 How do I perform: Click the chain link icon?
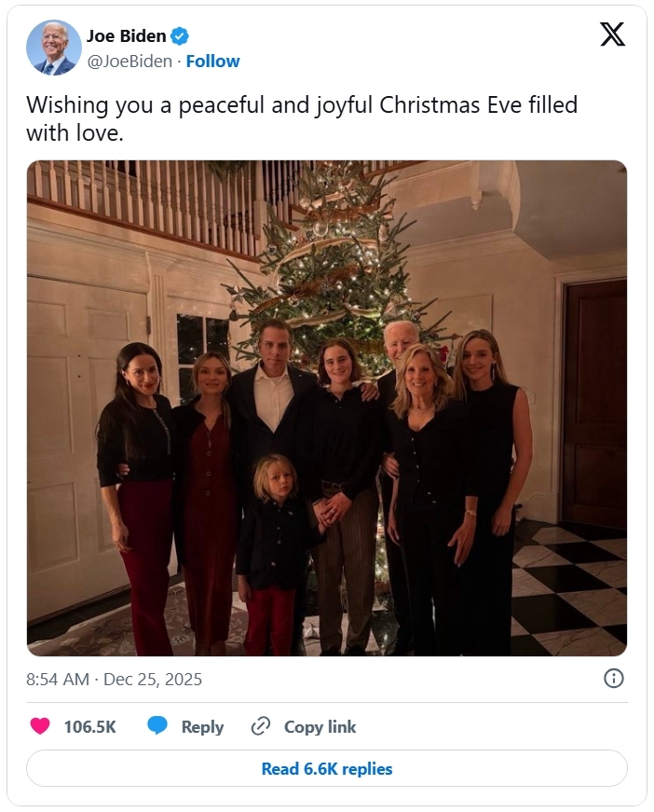pos(261,726)
